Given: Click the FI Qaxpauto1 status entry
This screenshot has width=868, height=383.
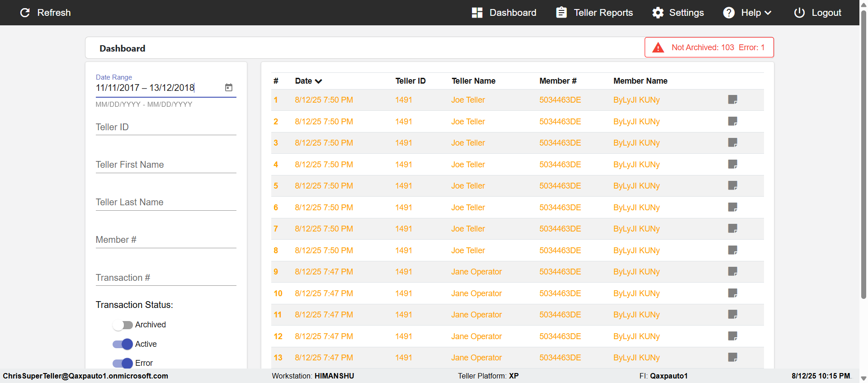Looking at the screenshot, I should tap(663, 376).
